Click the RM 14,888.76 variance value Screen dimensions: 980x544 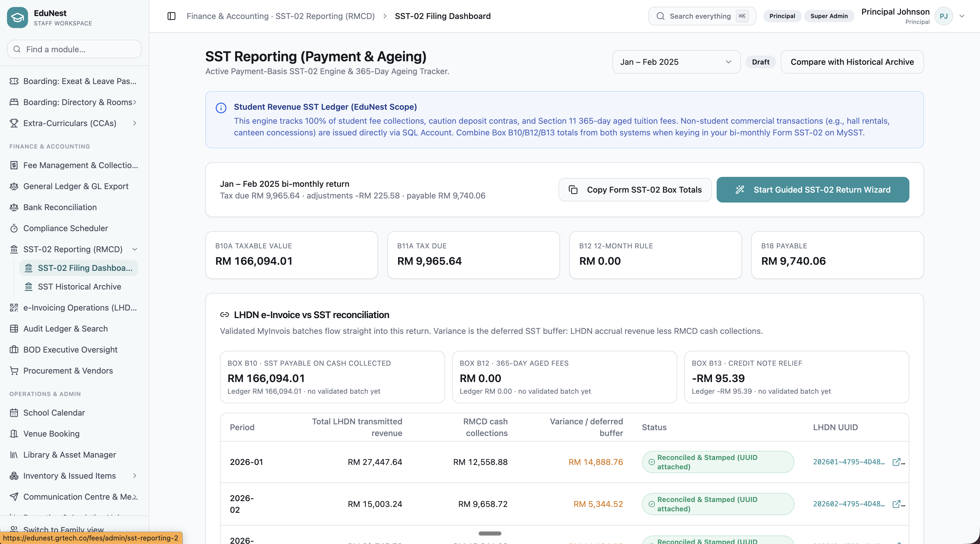coord(595,462)
